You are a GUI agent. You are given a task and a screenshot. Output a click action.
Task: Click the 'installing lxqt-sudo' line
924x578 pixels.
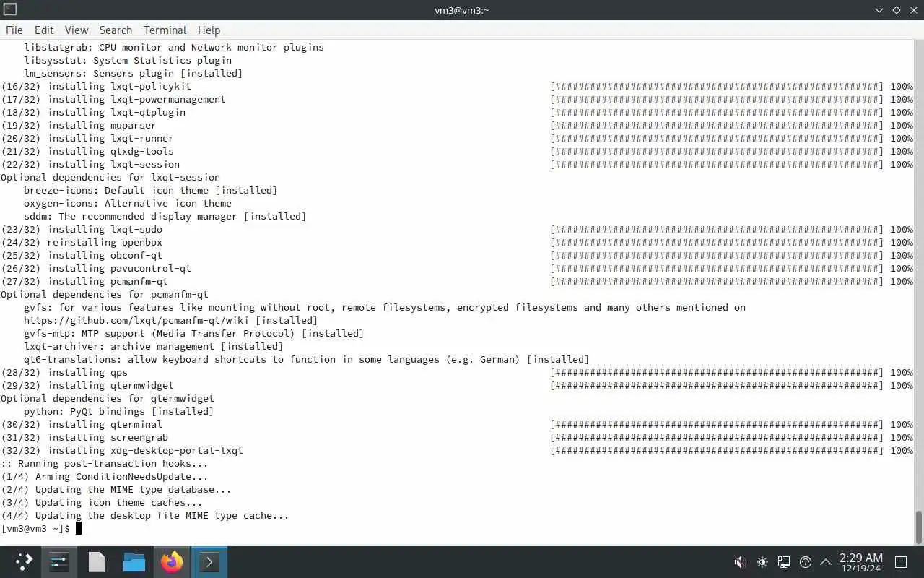(82, 229)
